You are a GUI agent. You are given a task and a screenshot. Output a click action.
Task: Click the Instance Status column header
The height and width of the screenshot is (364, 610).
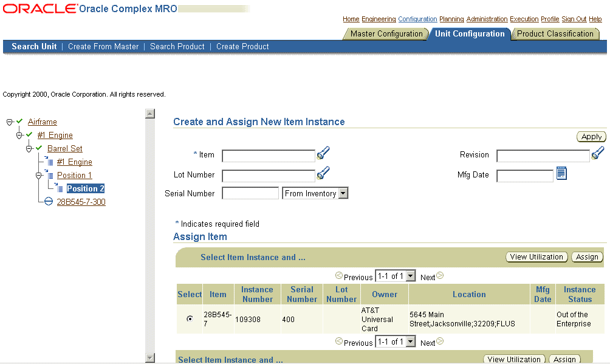[x=580, y=294]
